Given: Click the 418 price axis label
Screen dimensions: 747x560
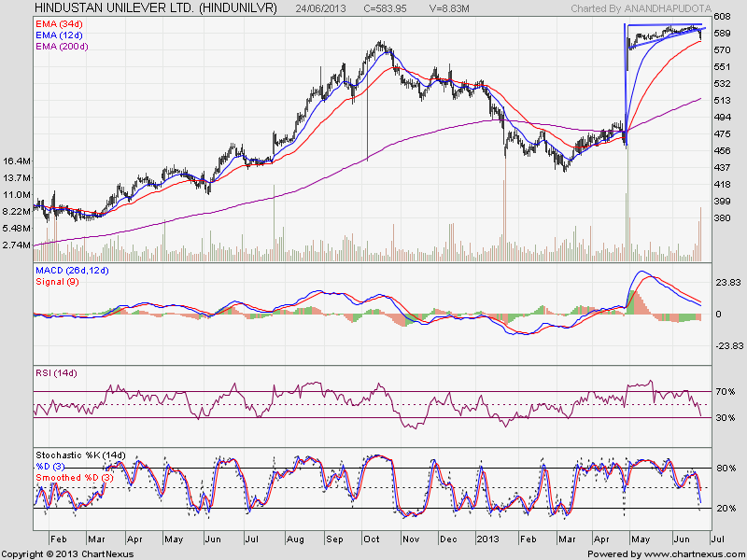Looking at the screenshot, I should click(722, 184).
